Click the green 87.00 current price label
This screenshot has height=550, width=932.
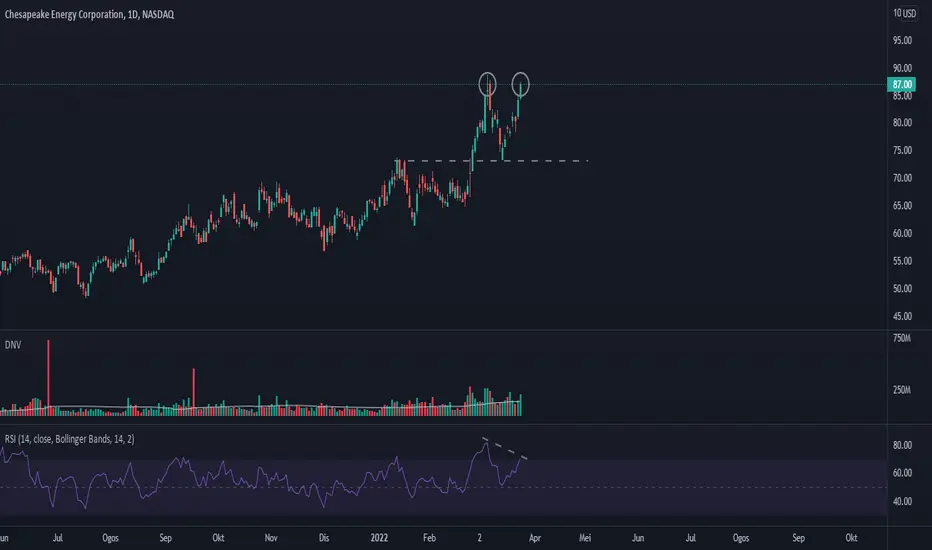tap(902, 84)
